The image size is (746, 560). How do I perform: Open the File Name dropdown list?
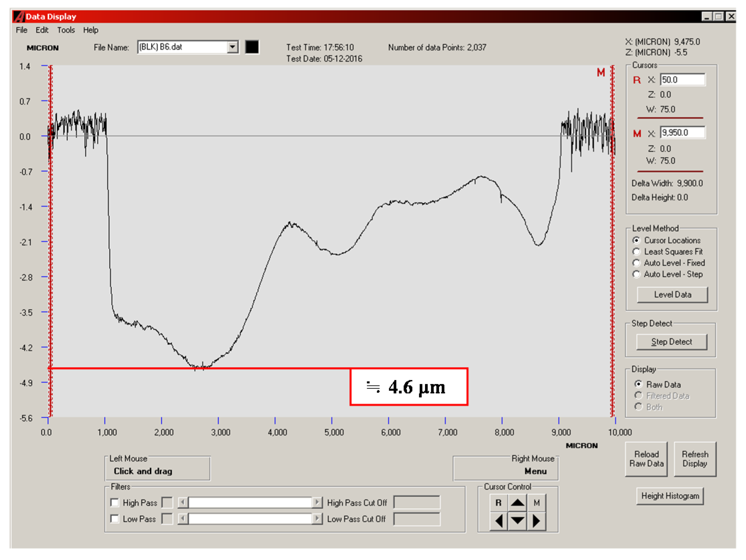pyautogui.click(x=232, y=47)
